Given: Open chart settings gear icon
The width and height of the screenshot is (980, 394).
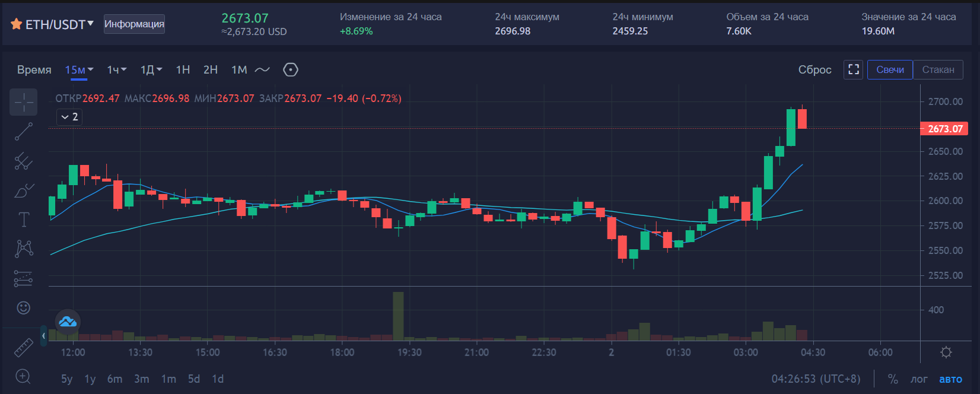Looking at the screenshot, I should [946, 352].
